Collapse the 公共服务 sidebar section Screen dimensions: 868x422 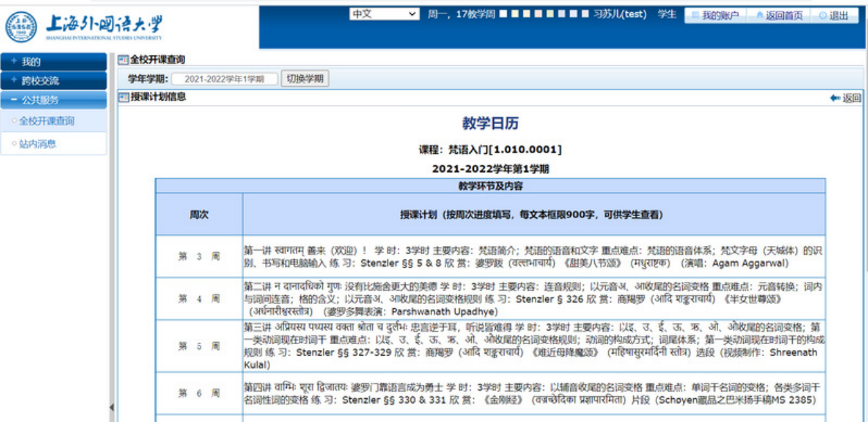pos(54,100)
